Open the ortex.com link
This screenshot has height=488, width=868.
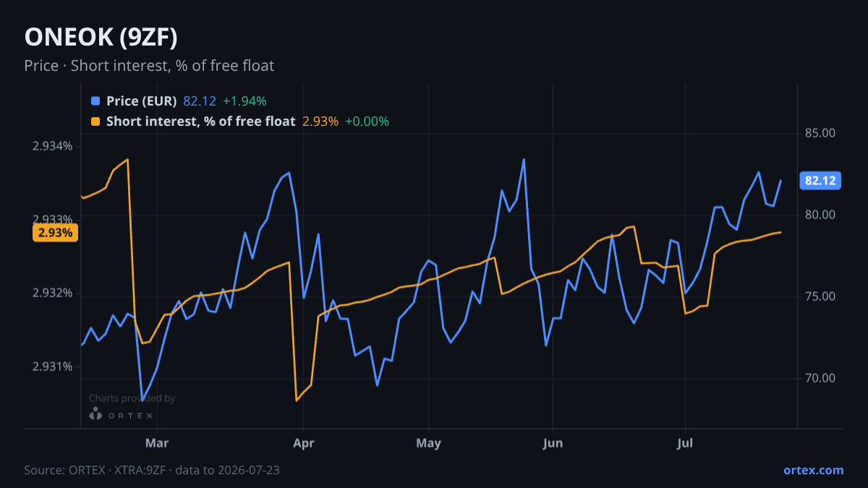click(x=813, y=470)
